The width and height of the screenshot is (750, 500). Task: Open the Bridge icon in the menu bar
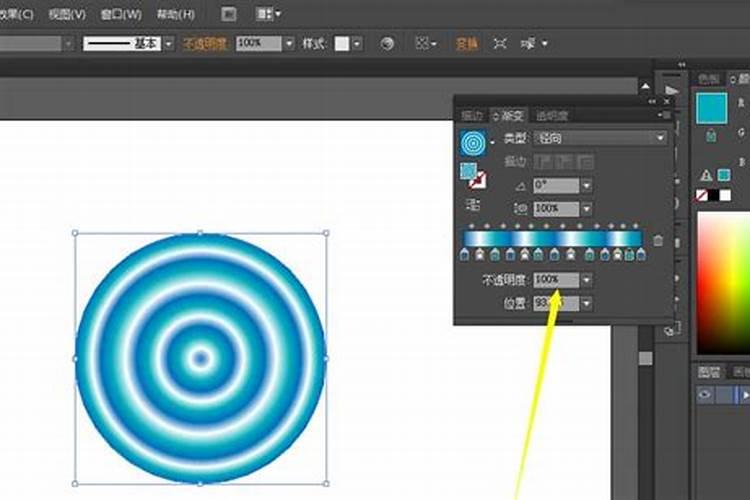pyautogui.click(x=229, y=14)
